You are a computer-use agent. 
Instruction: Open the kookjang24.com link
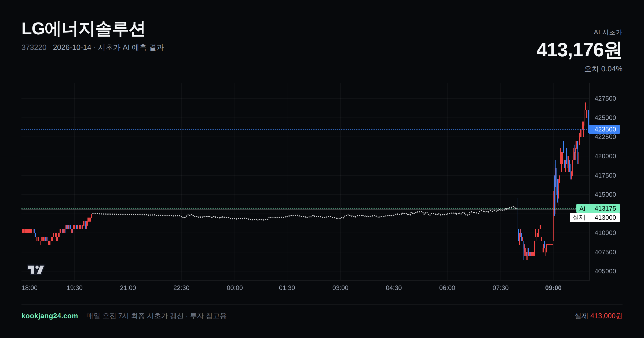50,316
